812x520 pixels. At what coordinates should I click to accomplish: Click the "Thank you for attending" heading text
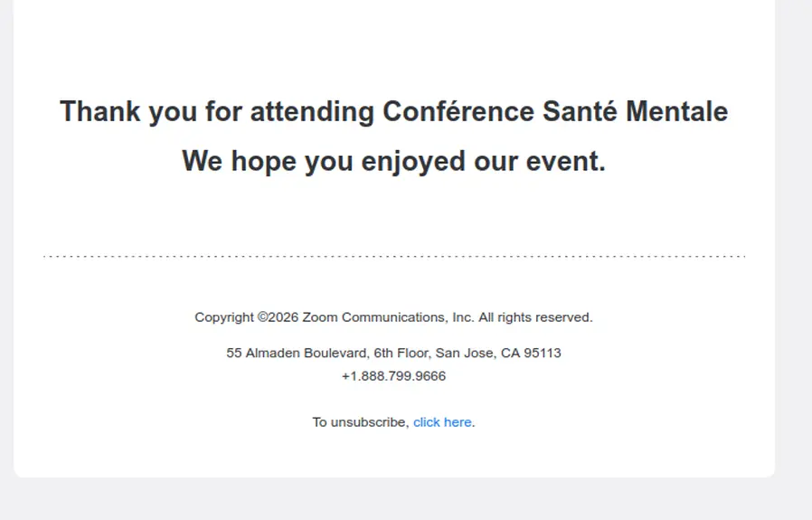pos(217,112)
